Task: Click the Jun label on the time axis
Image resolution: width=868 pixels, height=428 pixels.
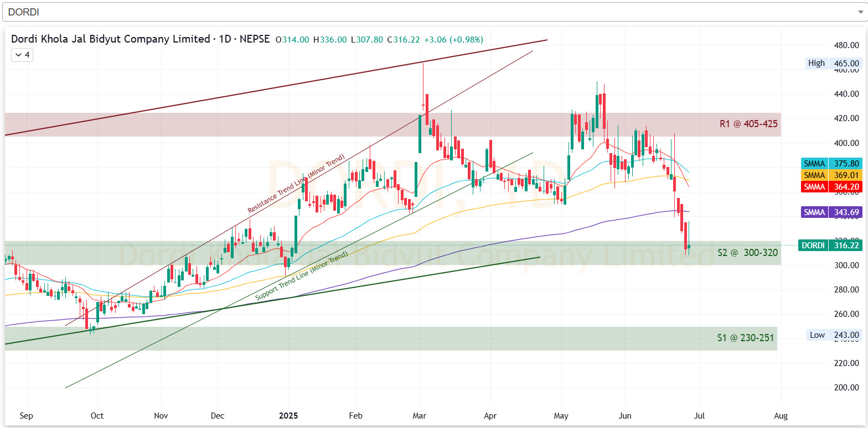Action: click(624, 415)
